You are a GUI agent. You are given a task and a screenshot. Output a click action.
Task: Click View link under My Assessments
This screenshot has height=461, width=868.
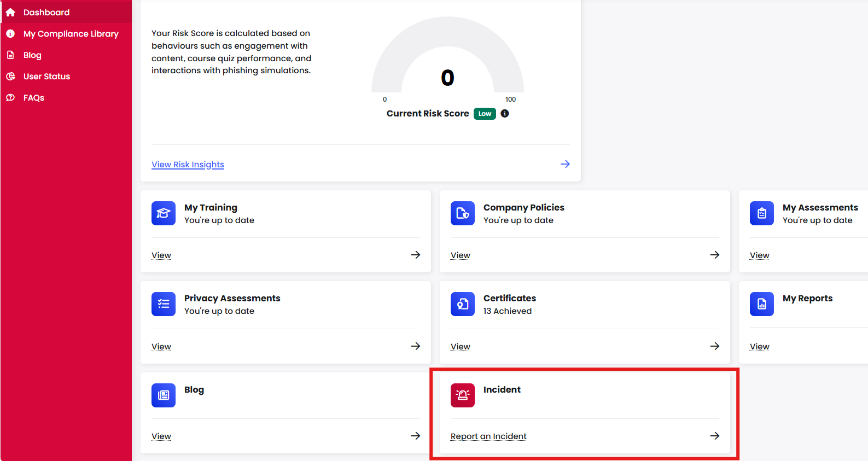[760, 255]
